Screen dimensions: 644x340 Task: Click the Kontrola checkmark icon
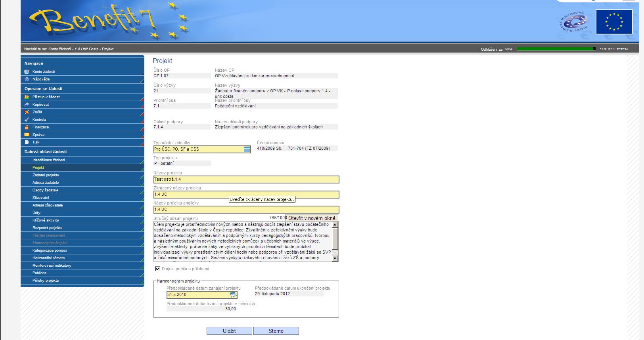click(x=27, y=120)
